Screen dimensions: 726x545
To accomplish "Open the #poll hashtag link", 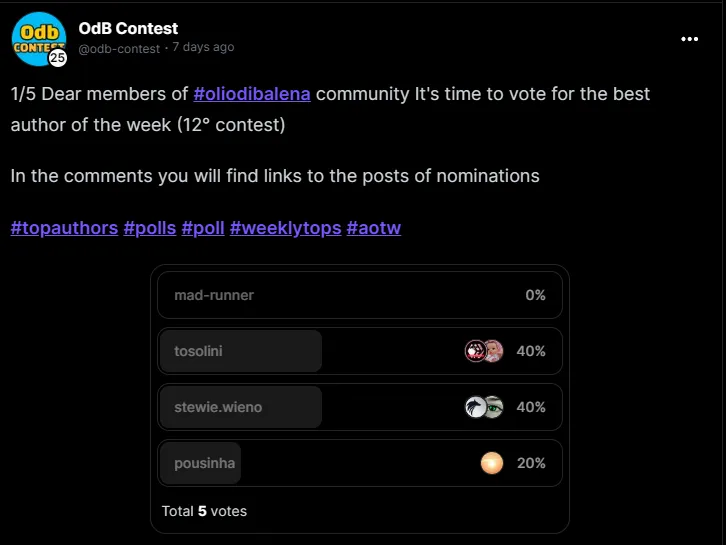I will coord(203,228).
